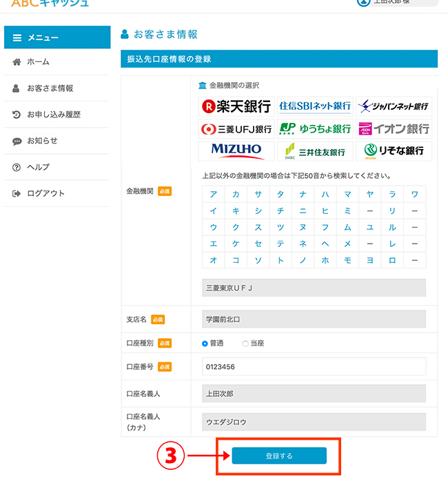Click the 口座名義人 field 上田次郎
The image size is (448, 483).
coord(314,394)
